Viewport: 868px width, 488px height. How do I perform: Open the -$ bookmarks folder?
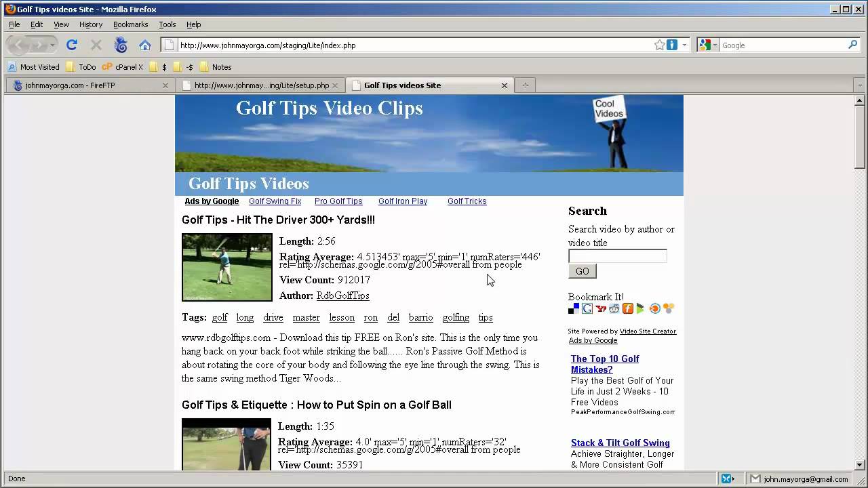pos(183,67)
